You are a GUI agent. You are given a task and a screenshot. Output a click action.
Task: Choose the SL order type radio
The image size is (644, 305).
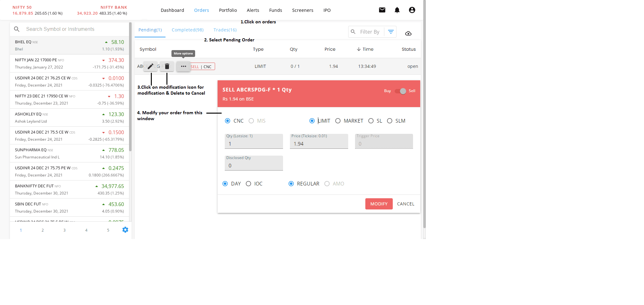click(371, 121)
